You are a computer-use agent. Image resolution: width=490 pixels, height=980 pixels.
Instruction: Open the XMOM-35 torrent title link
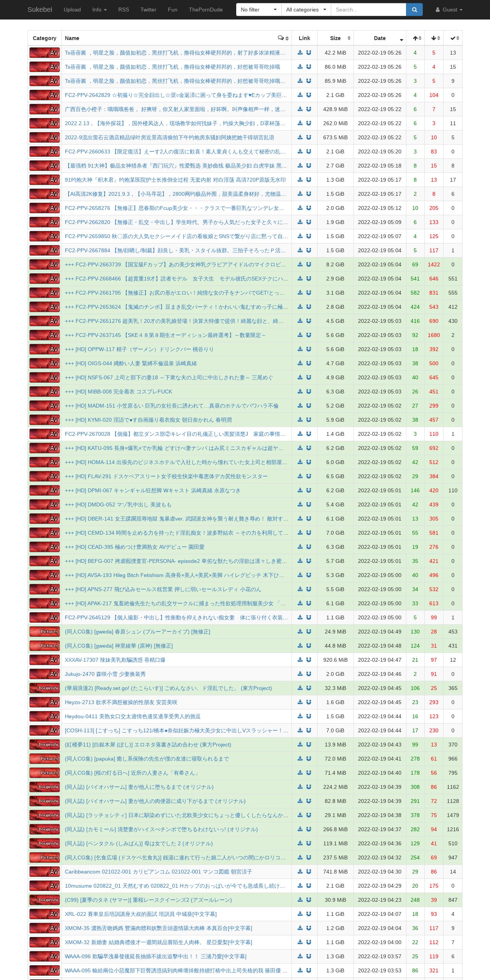click(158, 928)
